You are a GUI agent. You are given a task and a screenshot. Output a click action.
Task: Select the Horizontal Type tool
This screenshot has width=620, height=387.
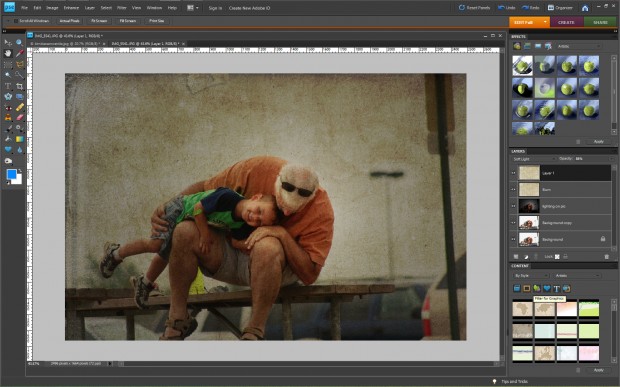(x=8, y=86)
